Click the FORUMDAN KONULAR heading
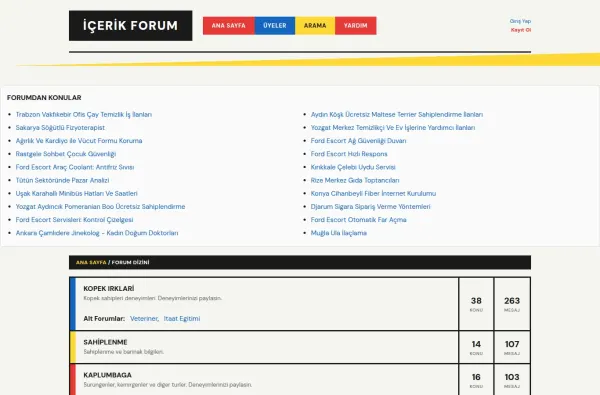 [44, 98]
